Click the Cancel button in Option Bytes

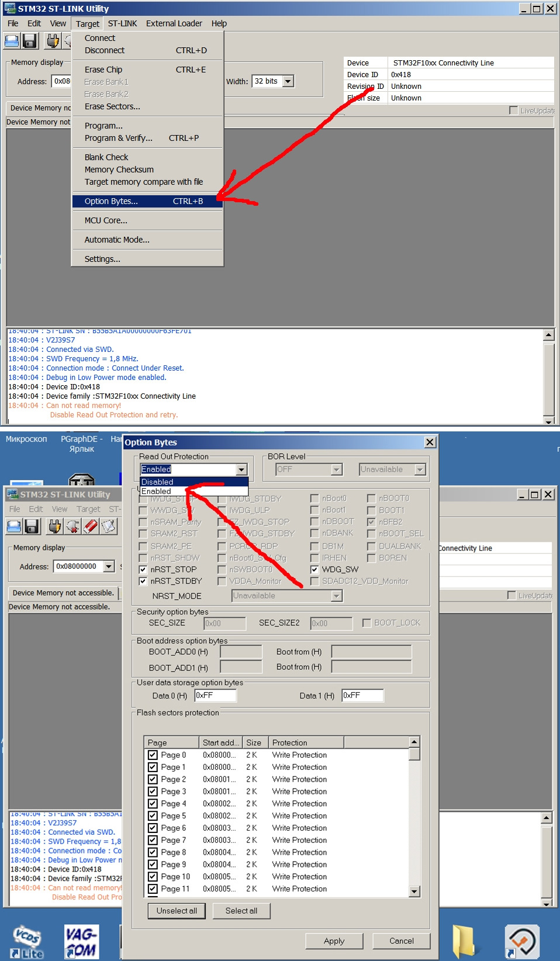402,941
